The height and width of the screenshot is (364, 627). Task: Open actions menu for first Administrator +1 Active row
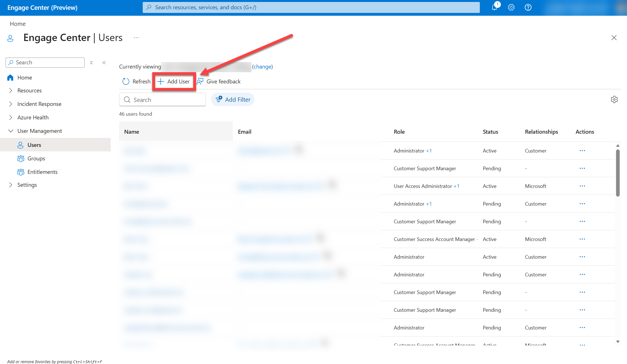pos(582,151)
